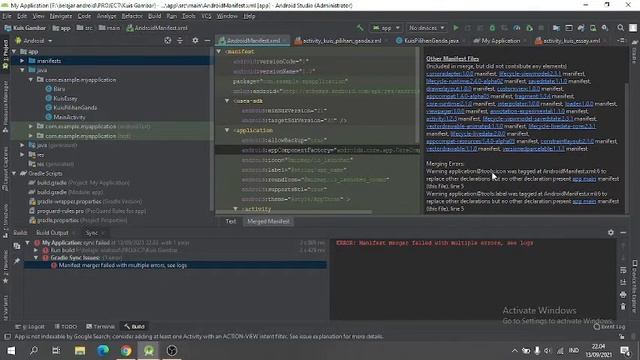
Task: Expand the Run build node
Action: pyautogui.click(x=36, y=250)
